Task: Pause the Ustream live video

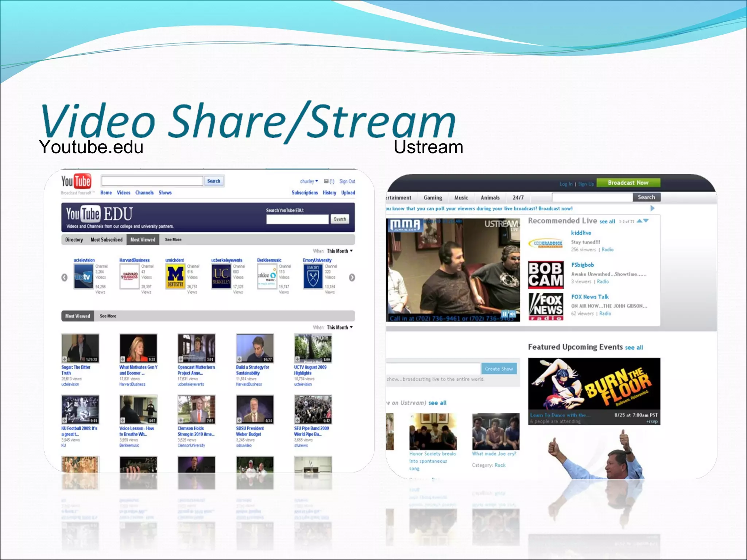Action: [505, 314]
